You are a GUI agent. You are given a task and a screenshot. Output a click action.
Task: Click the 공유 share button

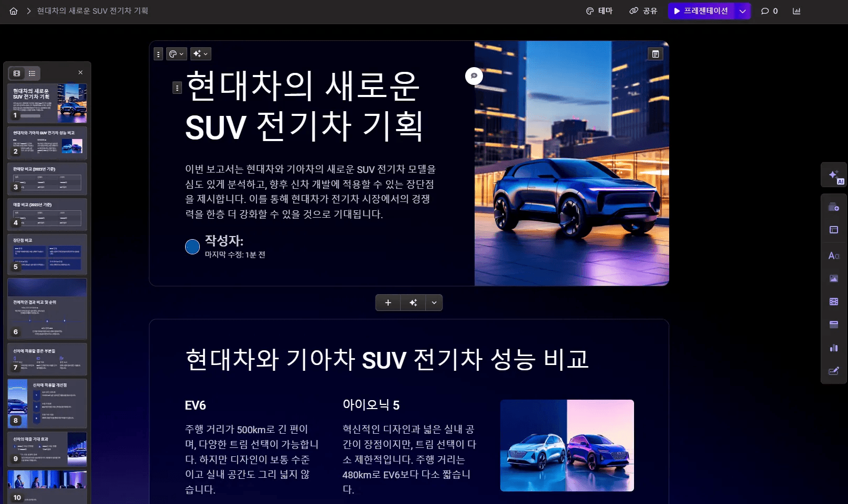click(x=643, y=11)
